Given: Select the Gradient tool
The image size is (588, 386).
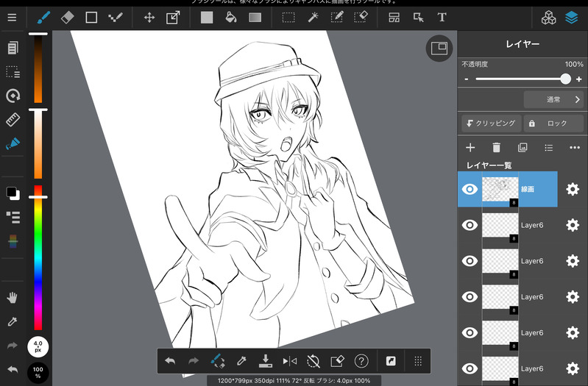Looking at the screenshot, I should pyautogui.click(x=255, y=17).
